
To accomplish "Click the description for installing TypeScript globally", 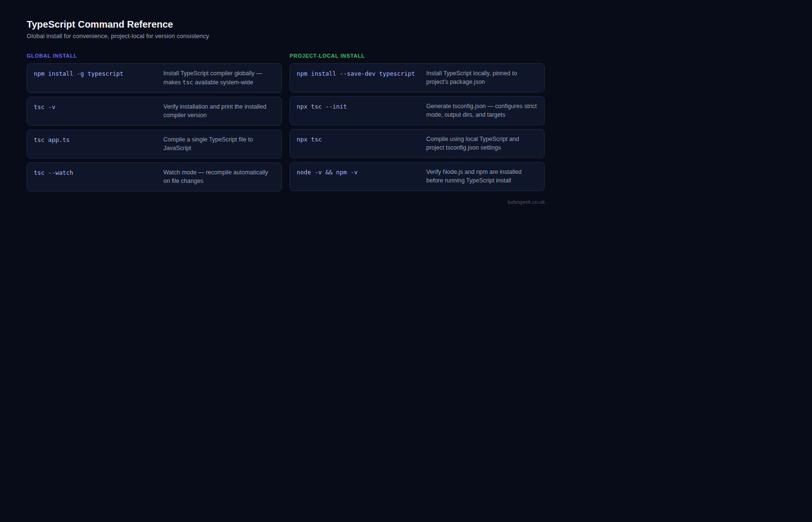I will click(212, 78).
